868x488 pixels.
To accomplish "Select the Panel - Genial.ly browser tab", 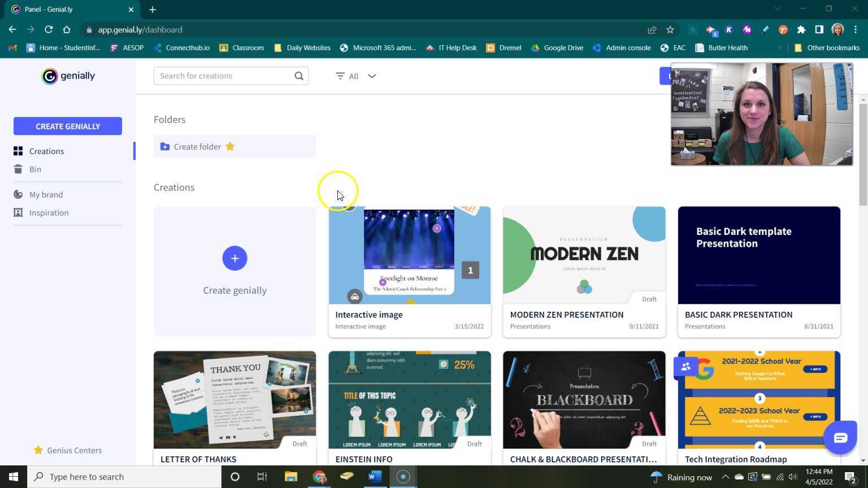I will (x=68, y=9).
